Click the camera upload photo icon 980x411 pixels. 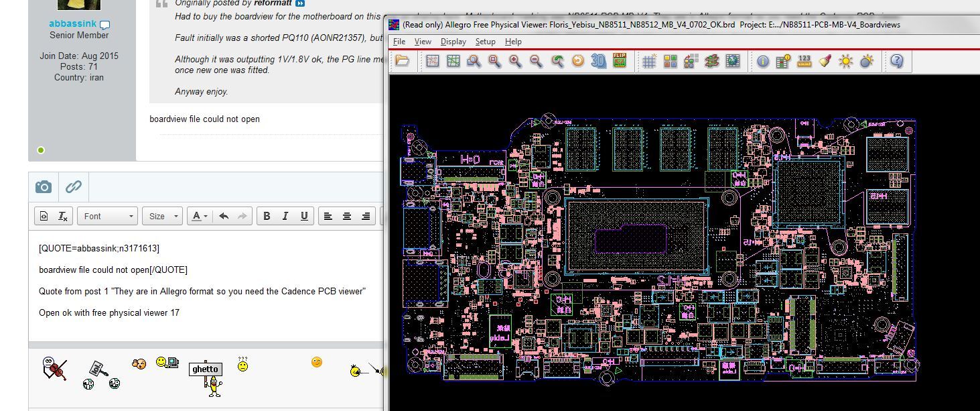click(x=44, y=186)
